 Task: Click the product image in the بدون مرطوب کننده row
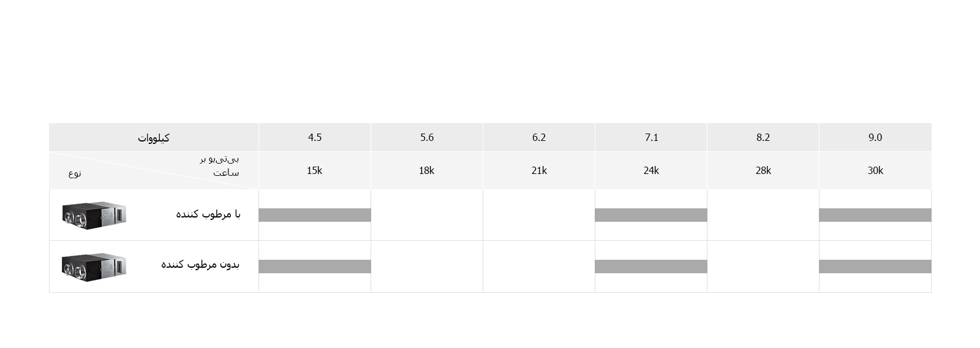coord(94,267)
